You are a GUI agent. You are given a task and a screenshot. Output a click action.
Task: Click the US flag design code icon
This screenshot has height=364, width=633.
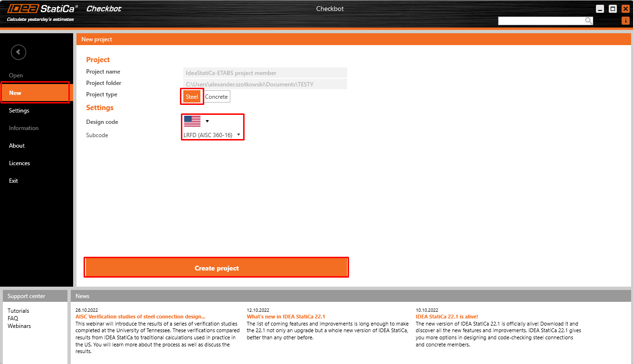[192, 121]
